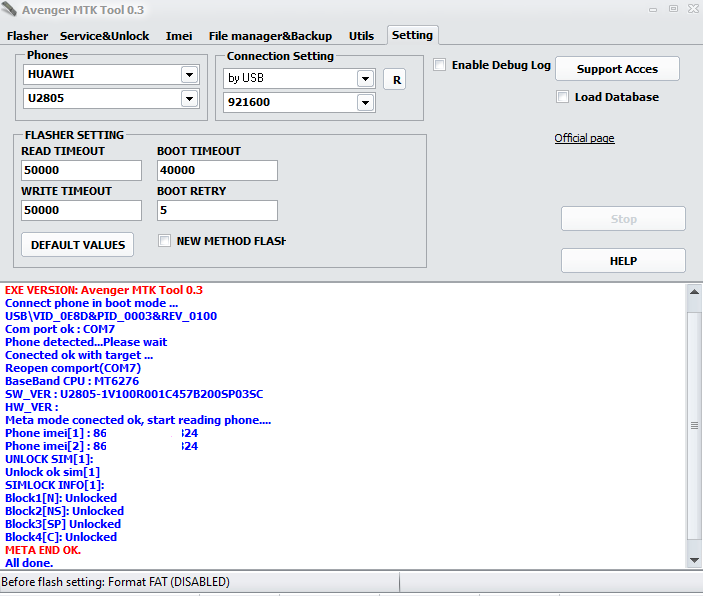The image size is (703, 596).
Task: Click the SW_VER U2805 log line
Action: coord(134,394)
